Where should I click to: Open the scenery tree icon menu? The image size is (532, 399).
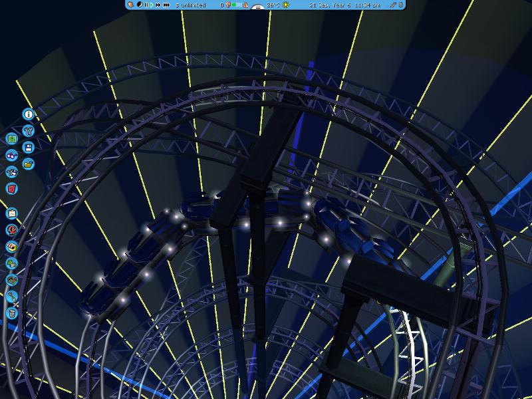point(12,263)
